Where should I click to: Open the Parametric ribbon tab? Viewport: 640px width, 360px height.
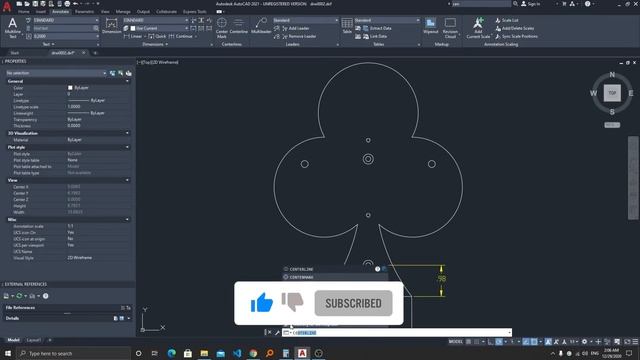84,12
